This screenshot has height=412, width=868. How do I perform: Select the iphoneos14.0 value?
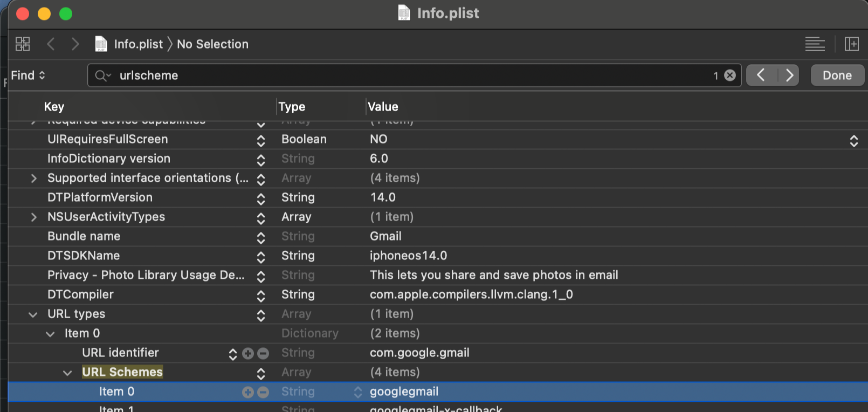(409, 256)
